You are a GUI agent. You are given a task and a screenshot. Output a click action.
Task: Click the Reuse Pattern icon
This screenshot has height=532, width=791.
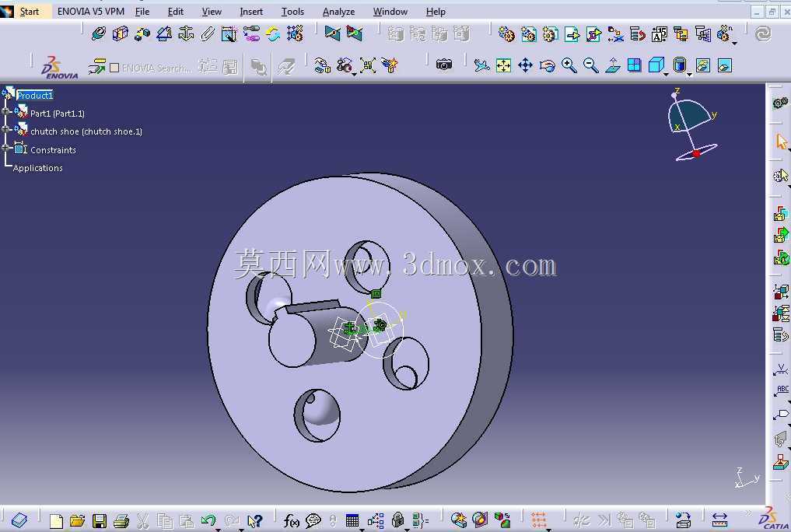[x=295, y=33]
